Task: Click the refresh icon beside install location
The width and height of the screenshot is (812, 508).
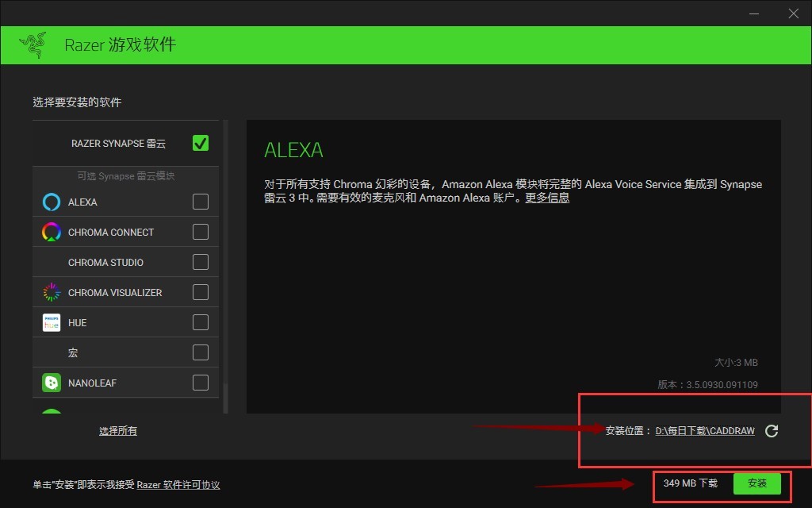Action: tap(771, 431)
